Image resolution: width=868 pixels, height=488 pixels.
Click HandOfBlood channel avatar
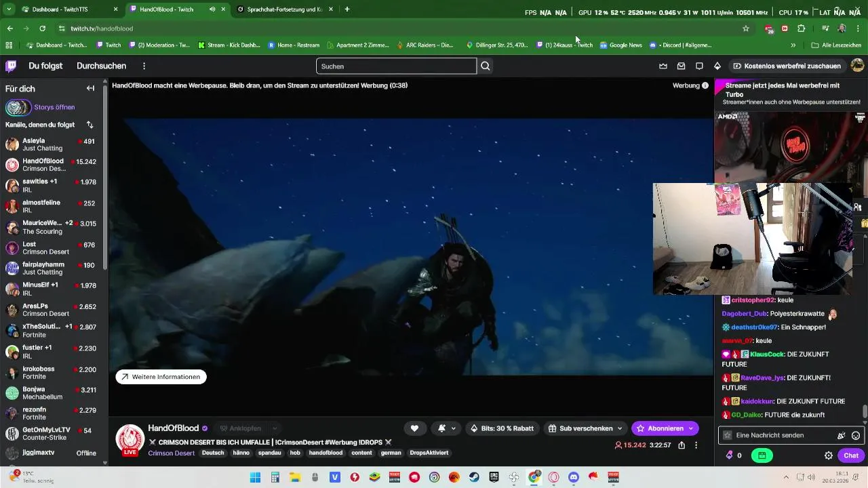(130, 439)
